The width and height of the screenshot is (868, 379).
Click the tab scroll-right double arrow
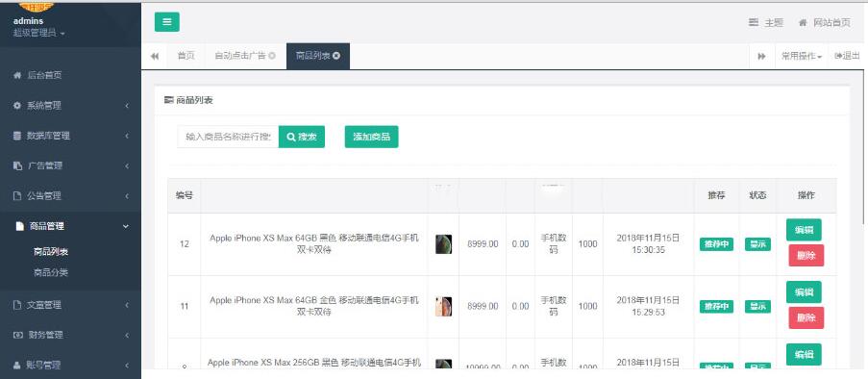pyautogui.click(x=761, y=56)
